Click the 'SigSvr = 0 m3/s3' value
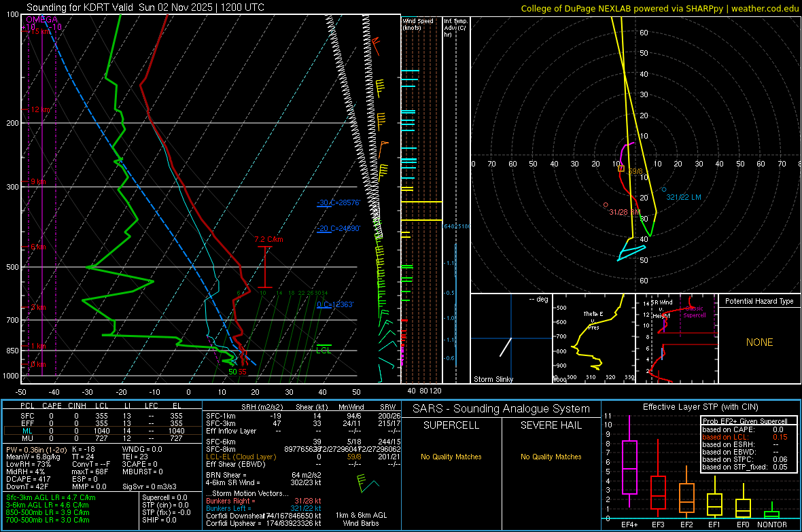Image resolution: width=802 pixels, height=532 pixels. pos(150,486)
